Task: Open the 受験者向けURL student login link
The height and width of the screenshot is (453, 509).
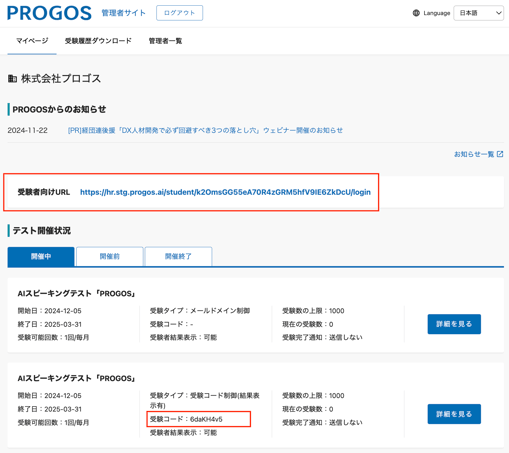Action: click(x=225, y=192)
